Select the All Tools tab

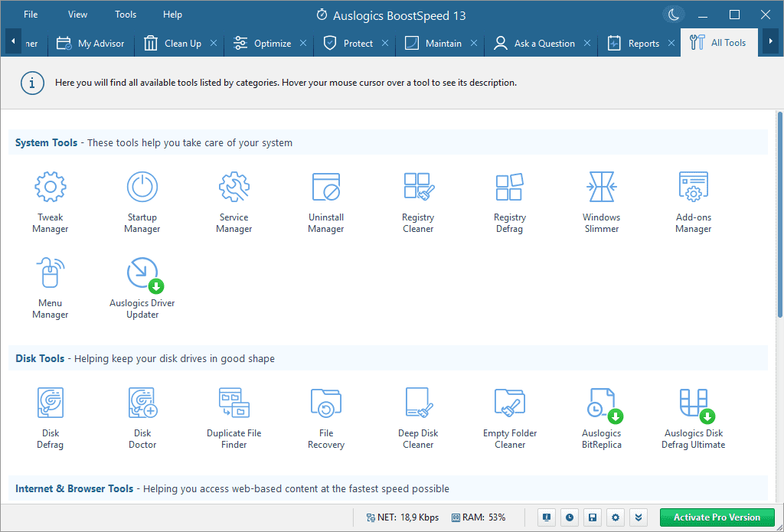tap(718, 43)
